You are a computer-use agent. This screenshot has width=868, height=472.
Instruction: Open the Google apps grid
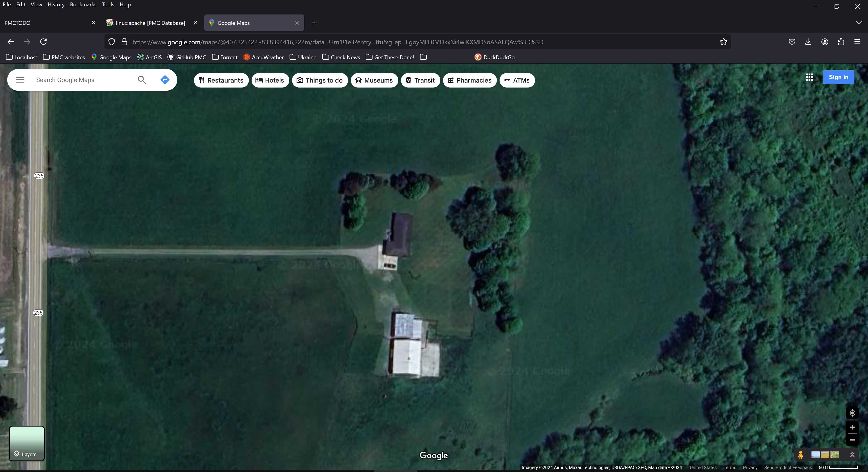809,77
